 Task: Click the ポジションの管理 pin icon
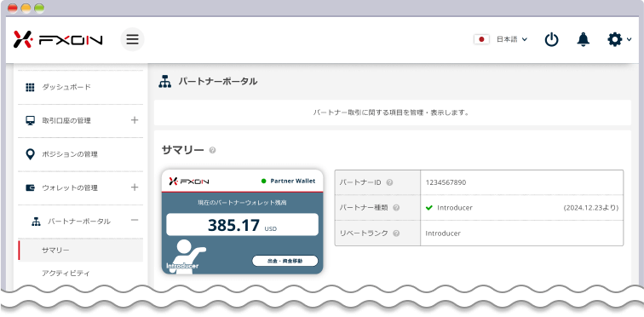(x=30, y=154)
